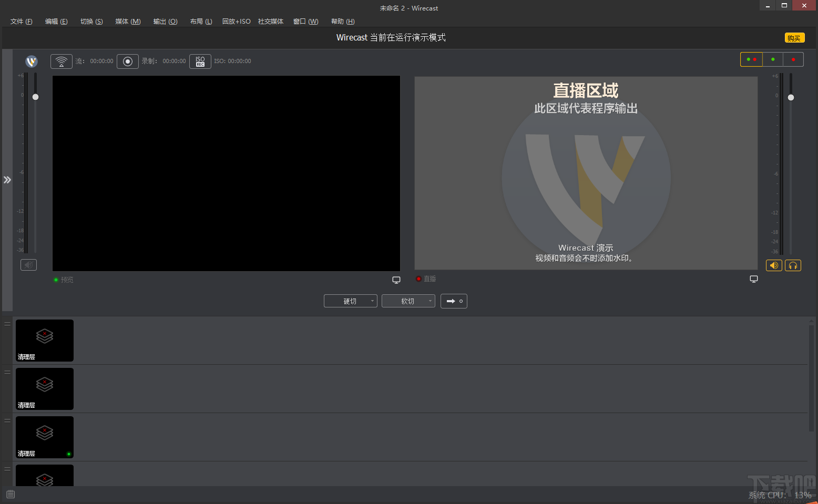Expand the collapsed left sidebar chevron
Viewport: 818px width, 504px height.
click(x=7, y=180)
